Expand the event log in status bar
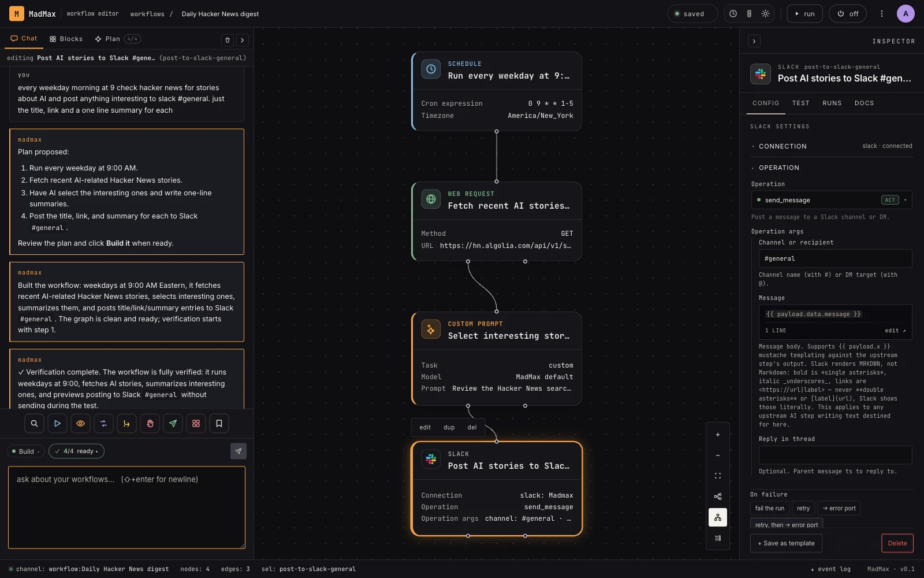The height and width of the screenshot is (578, 924). point(830,569)
